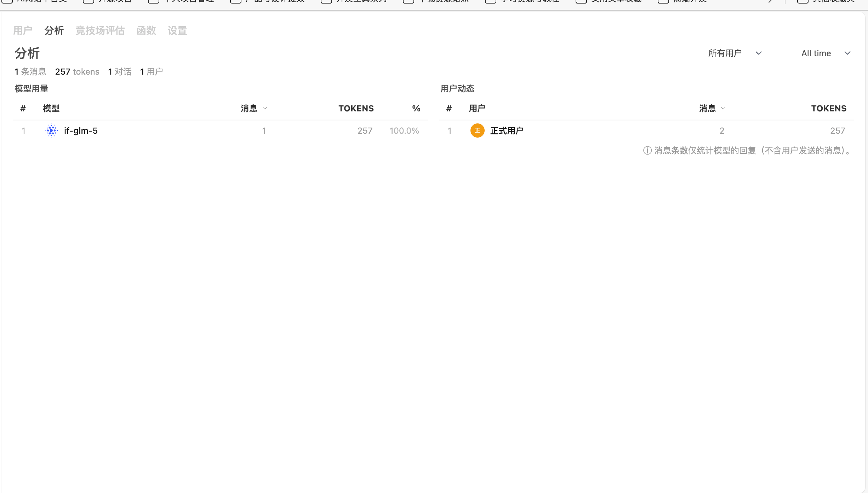This screenshot has width=868, height=493.
Task: Open the 开源项目 bookmark folder
Action: point(108,1)
